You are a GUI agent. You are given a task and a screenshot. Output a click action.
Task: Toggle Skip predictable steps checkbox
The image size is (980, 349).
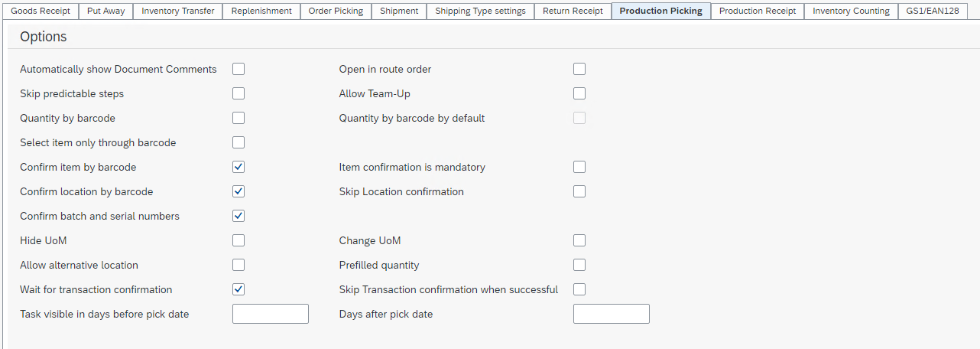tap(239, 93)
